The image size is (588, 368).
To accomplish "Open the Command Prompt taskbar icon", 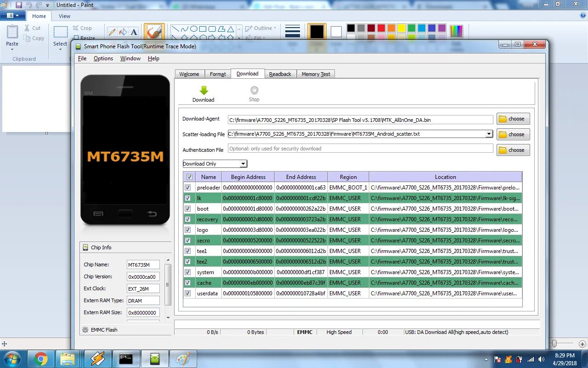I will click(126, 359).
